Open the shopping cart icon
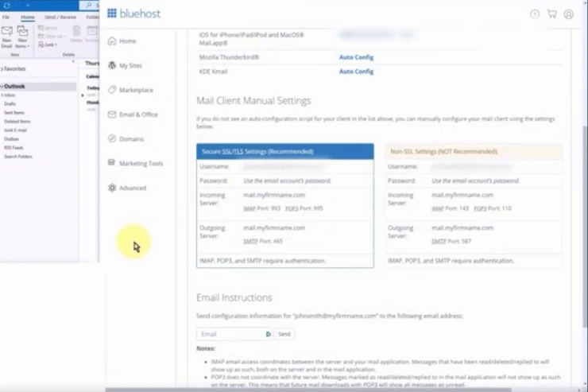 click(551, 14)
